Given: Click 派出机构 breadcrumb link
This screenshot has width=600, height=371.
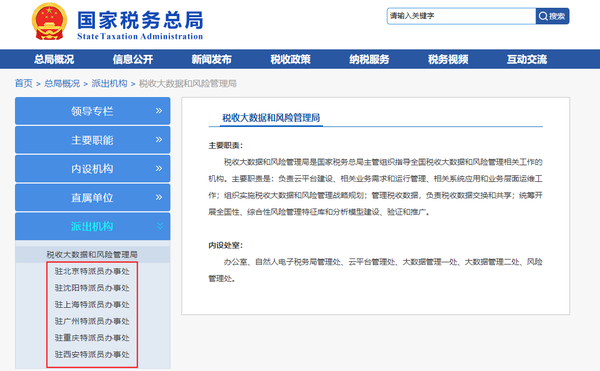Looking at the screenshot, I should [x=109, y=83].
